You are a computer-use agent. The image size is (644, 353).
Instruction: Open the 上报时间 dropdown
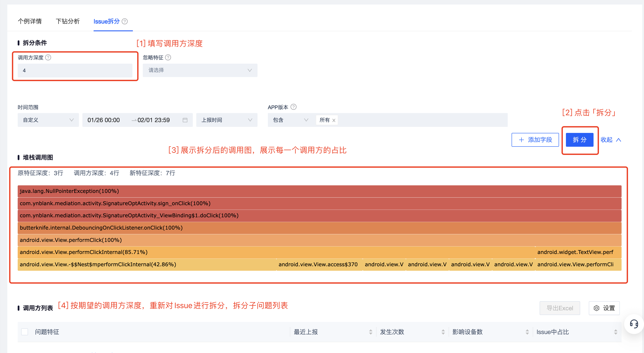coord(227,120)
